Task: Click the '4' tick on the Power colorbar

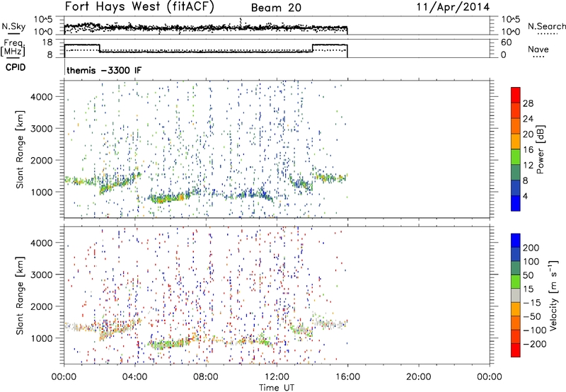Action: pos(526,196)
